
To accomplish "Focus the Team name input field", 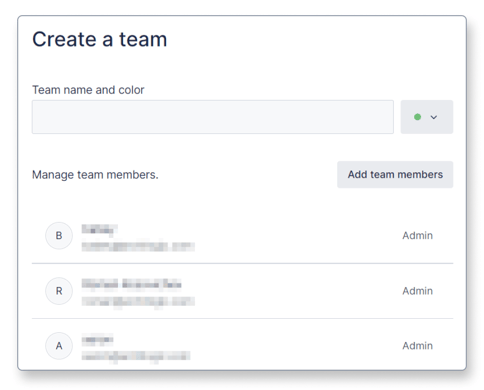I will pyautogui.click(x=213, y=117).
